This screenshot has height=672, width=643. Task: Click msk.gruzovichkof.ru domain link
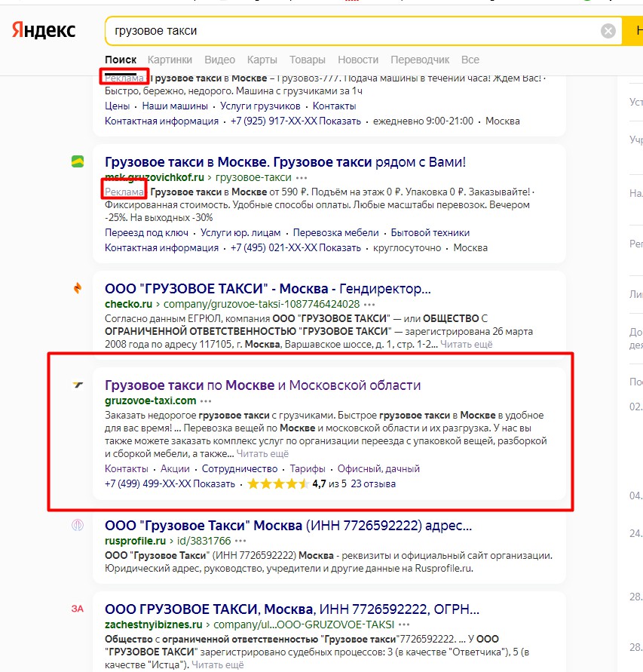pos(155,177)
